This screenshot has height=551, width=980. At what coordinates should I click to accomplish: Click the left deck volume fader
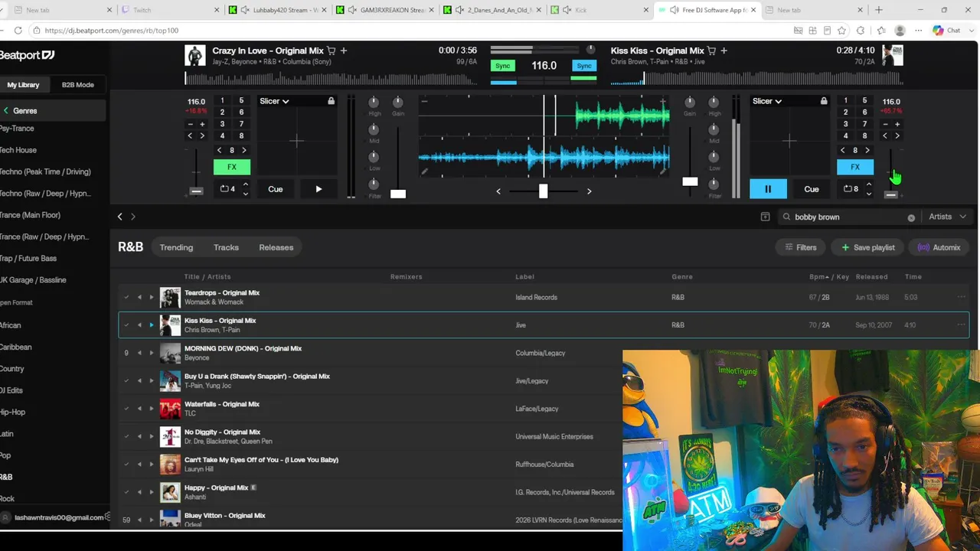tap(398, 194)
